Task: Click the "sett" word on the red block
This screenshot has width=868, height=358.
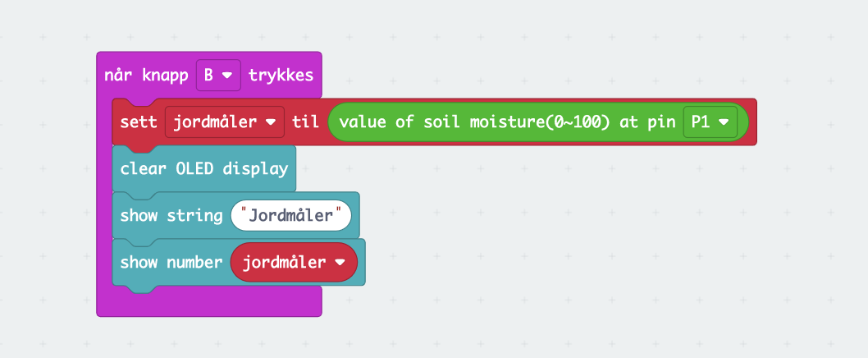Action: 138,122
